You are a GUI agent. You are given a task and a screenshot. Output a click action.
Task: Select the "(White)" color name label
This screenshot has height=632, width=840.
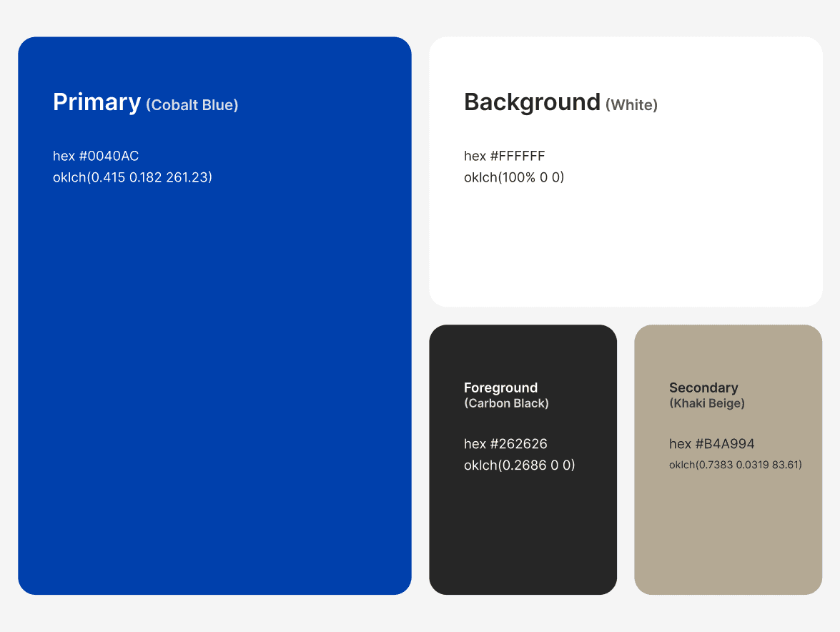(x=631, y=105)
